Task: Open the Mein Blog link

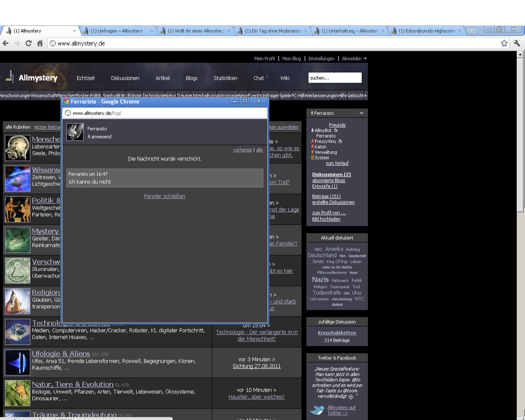Action: 292,59
